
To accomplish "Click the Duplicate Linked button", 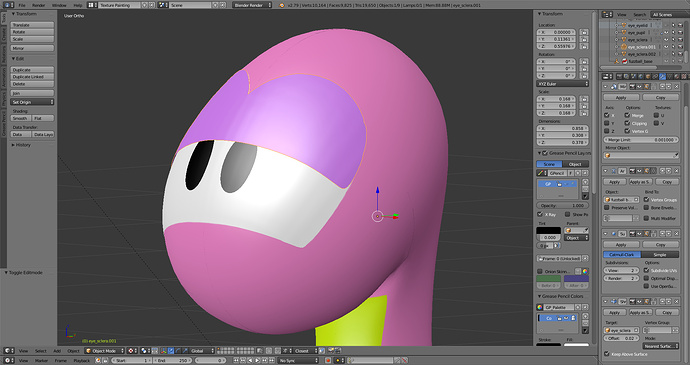I will 33,77.
